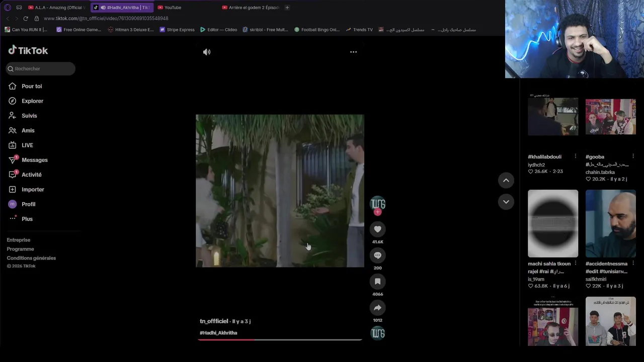
Task: Open options for the #gooba video
Action: tap(633, 156)
